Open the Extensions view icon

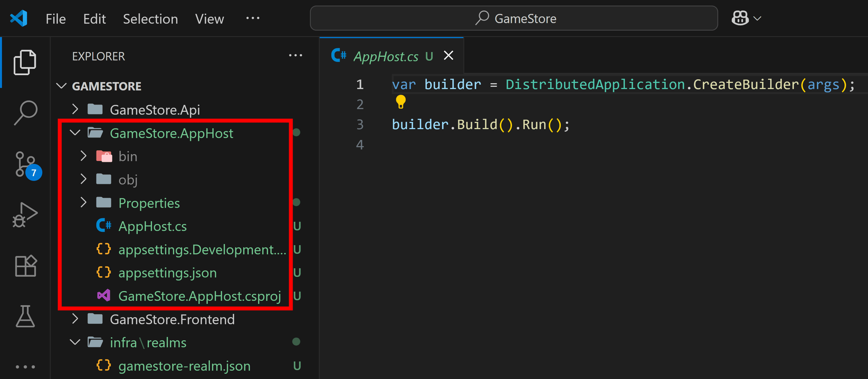coord(26,266)
